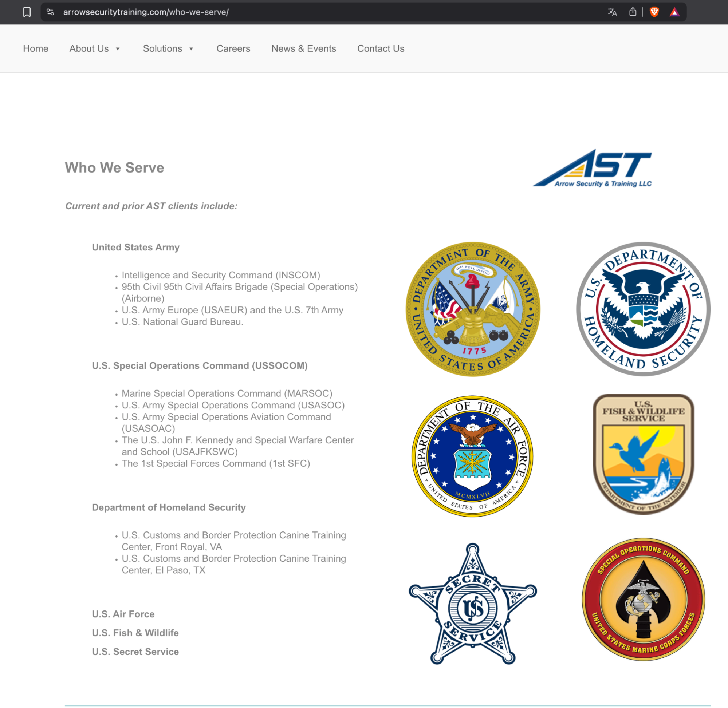Viewport: 728px width, 708px height.
Task: Click the Brave Rewards triangle icon
Action: pyautogui.click(x=674, y=12)
